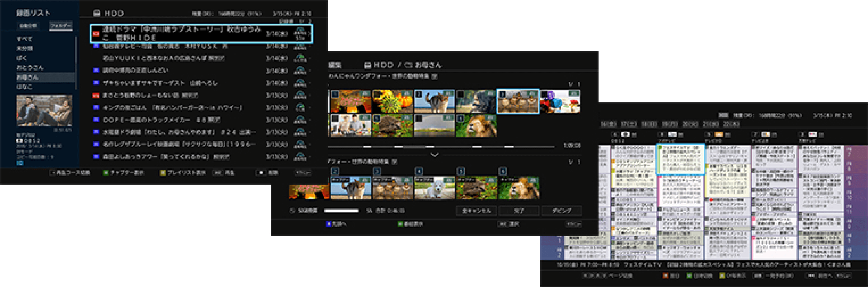Expand the chevron below chapter timeline
This screenshot has width=868, height=287.
434,155
